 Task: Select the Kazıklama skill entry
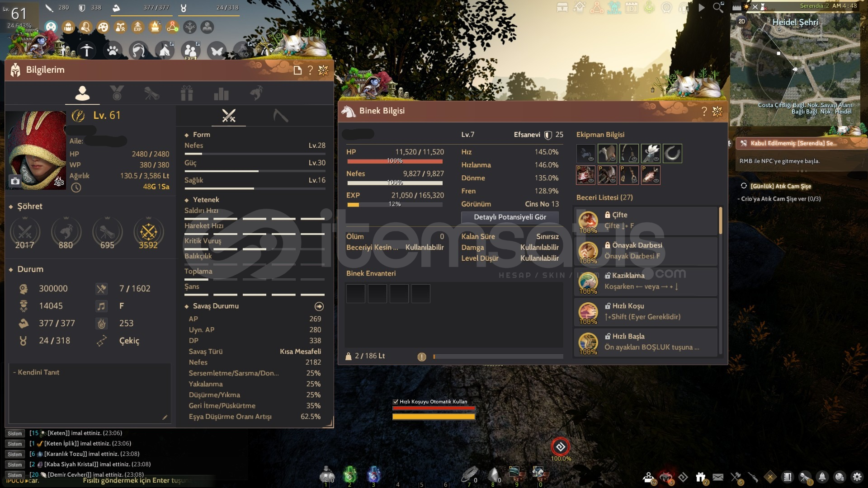click(x=646, y=282)
